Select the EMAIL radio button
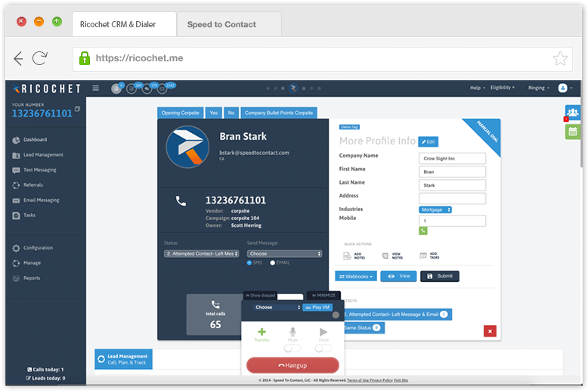 pos(272,262)
